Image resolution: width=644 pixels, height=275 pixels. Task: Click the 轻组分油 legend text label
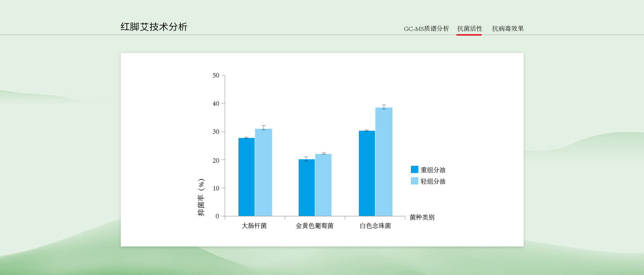(433, 181)
